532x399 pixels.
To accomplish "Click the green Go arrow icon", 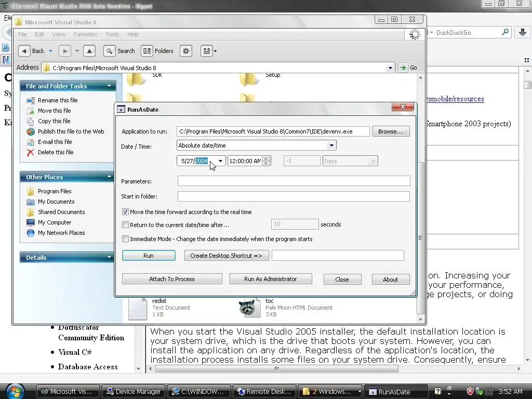I will (403, 68).
